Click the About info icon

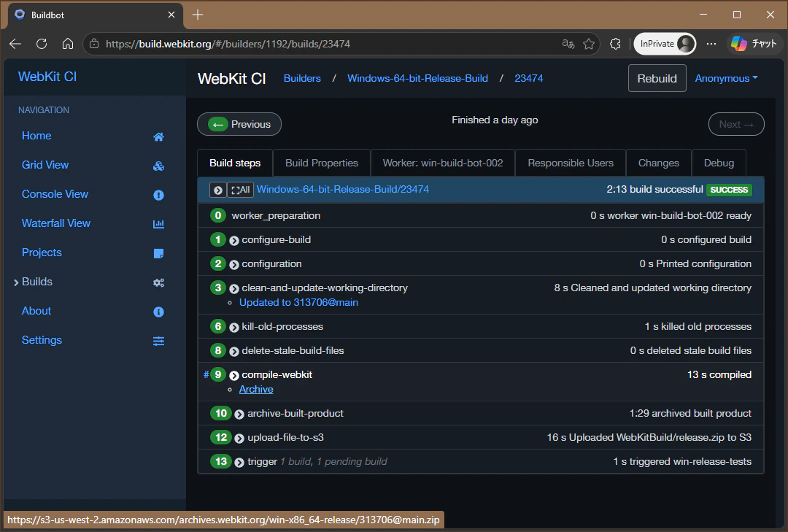(x=158, y=312)
